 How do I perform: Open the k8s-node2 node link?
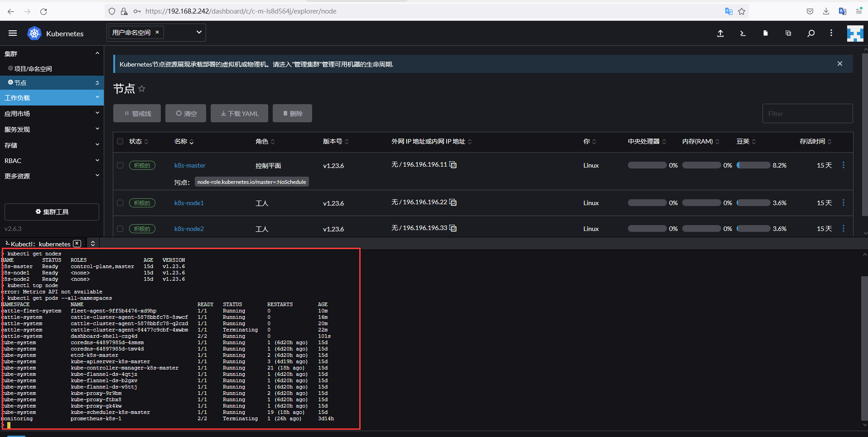point(189,229)
